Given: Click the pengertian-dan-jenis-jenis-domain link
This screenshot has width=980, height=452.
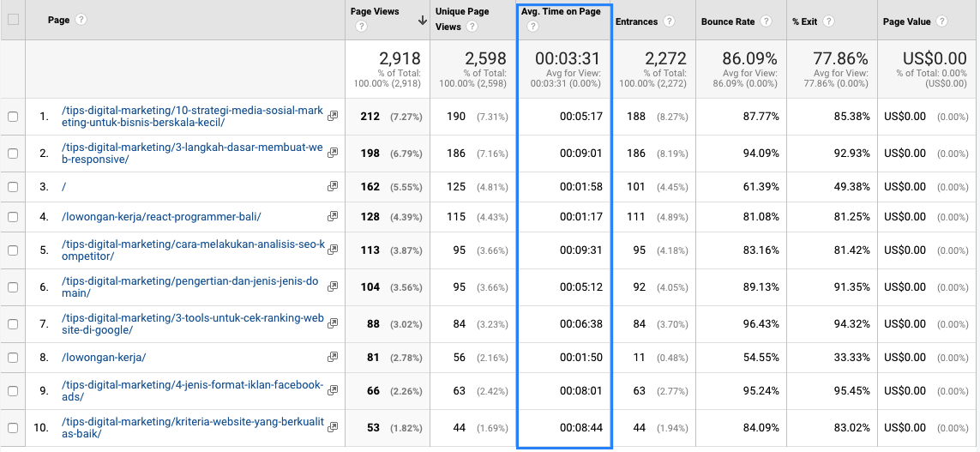Looking at the screenshot, I should [192, 287].
